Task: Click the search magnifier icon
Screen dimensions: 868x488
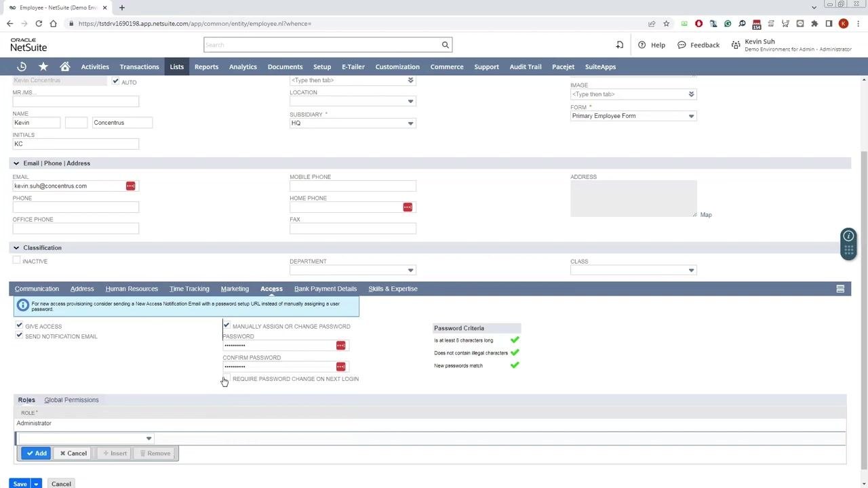Action: tap(446, 45)
